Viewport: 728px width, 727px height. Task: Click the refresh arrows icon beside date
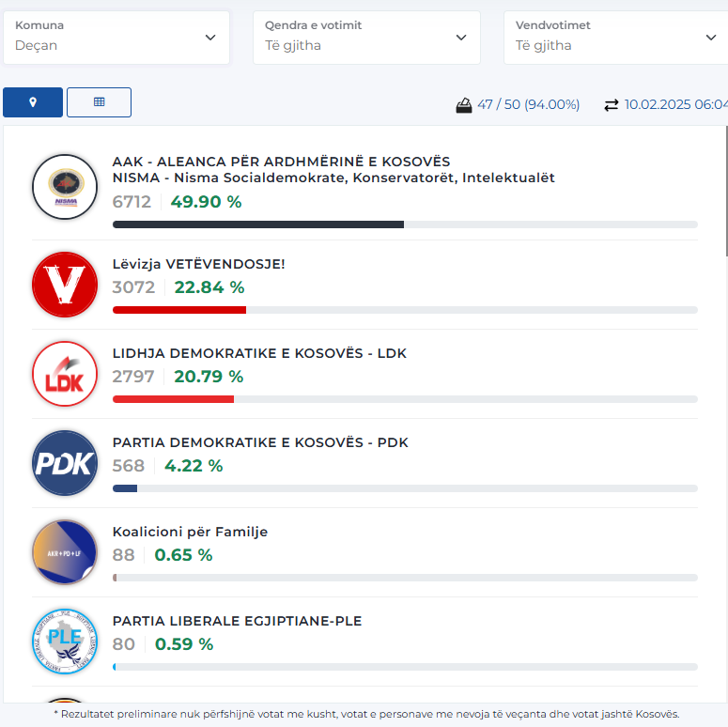tap(611, 105)
